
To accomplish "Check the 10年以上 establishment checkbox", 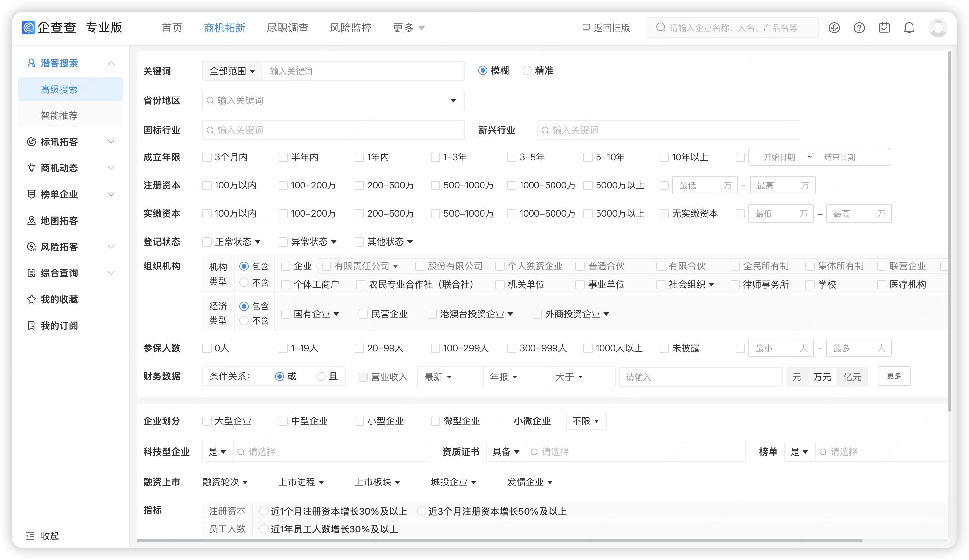I will pos(664,157).
